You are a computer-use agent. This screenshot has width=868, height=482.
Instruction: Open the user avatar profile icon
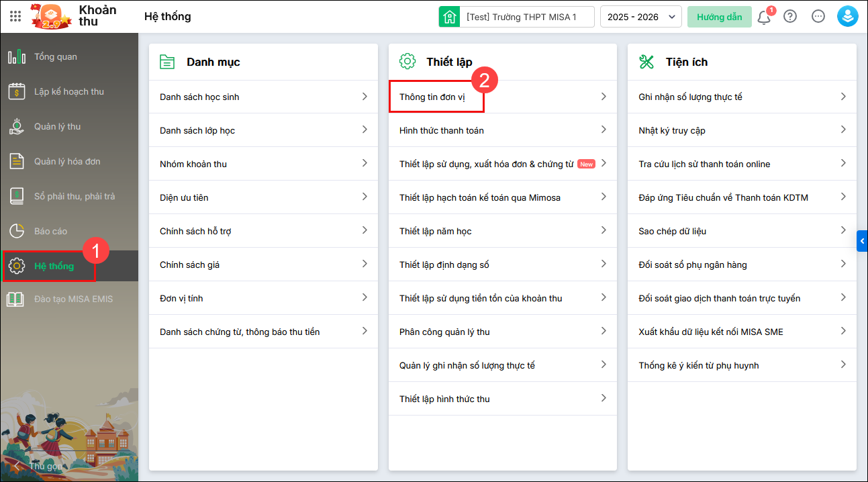click(x=847, y=17)
